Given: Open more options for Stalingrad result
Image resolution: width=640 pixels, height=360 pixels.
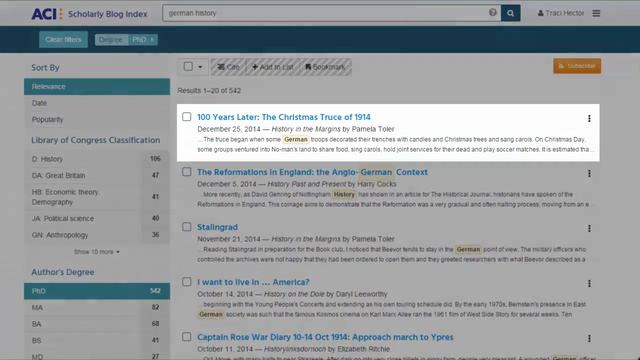Looking at the screenshot, I should (x=589, y=228).
